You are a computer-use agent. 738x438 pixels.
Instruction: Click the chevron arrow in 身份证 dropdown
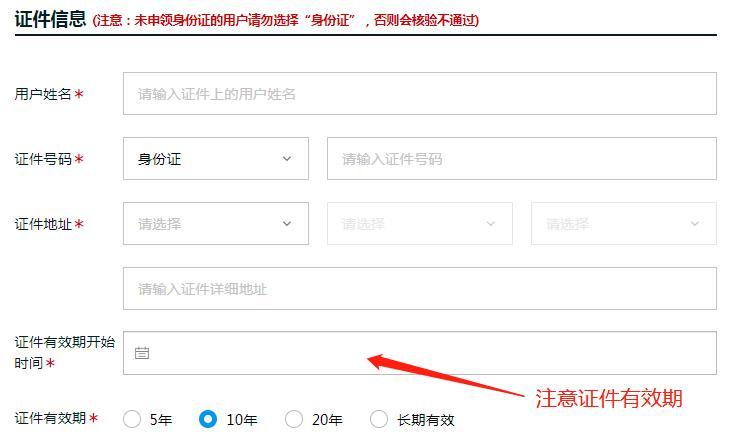[287, 159]
